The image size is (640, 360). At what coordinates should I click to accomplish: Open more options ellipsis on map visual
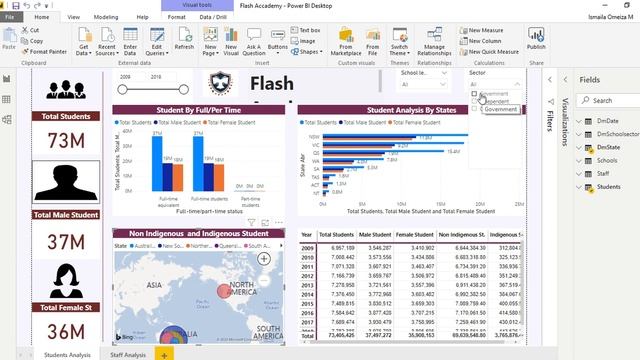pyautogui.click(x=279, y=222)
